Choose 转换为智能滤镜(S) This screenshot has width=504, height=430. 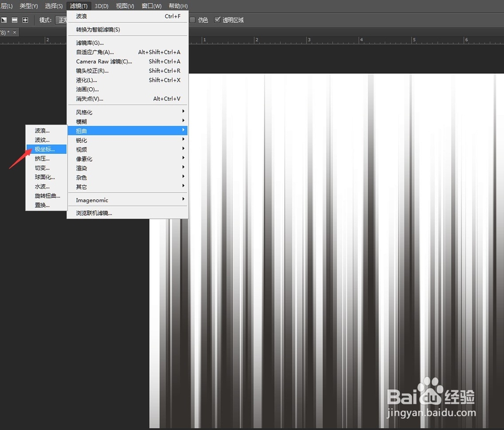(x=128, y=29)
